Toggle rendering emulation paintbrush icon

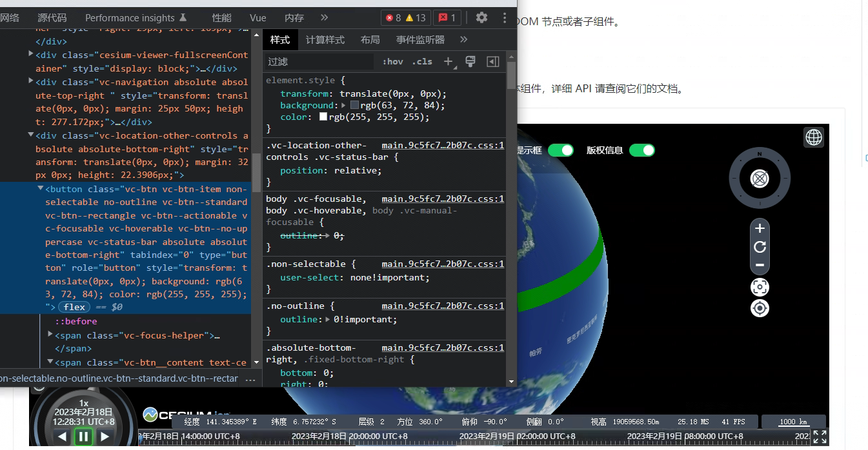click(x=470, y=61)
